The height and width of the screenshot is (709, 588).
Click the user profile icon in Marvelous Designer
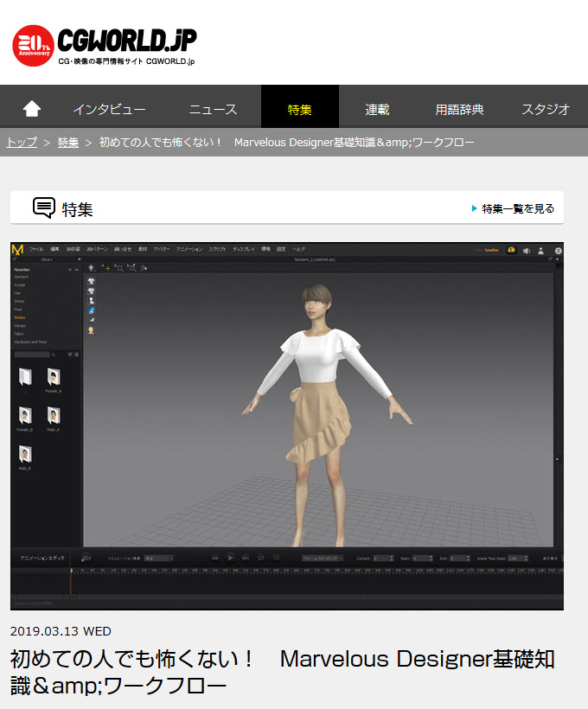click(x=540, y=251)
